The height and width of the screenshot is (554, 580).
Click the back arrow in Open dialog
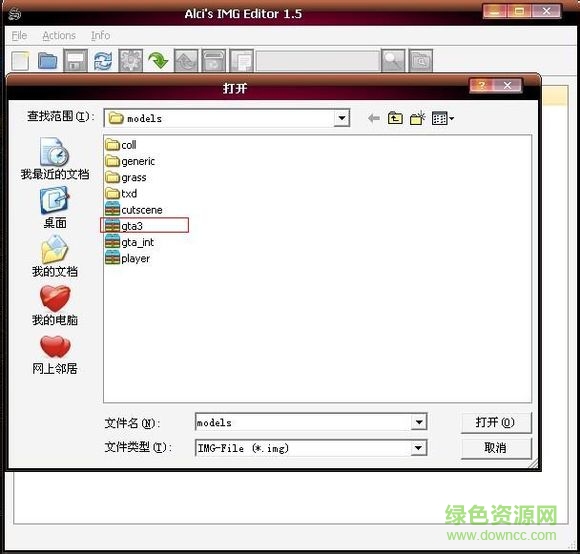pos(374,118)
